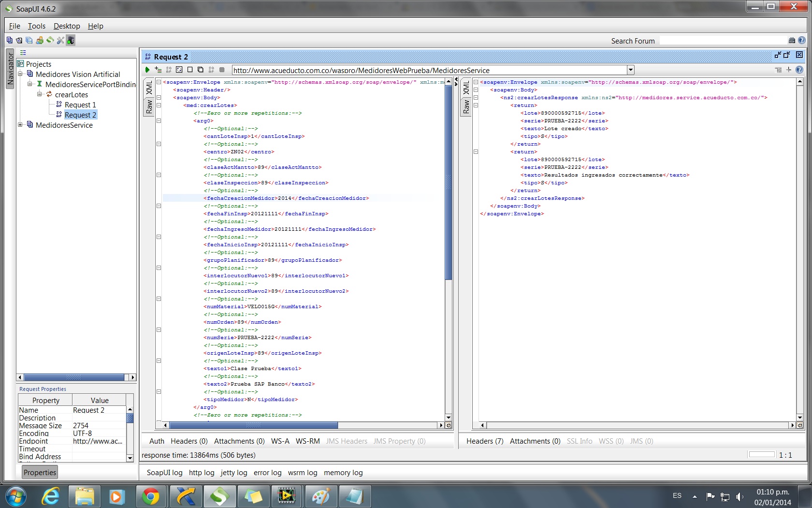The image size is (812, 508).
Task: Click the request XML vertical scrollbar thumb
Action: (x=449, y=183)
